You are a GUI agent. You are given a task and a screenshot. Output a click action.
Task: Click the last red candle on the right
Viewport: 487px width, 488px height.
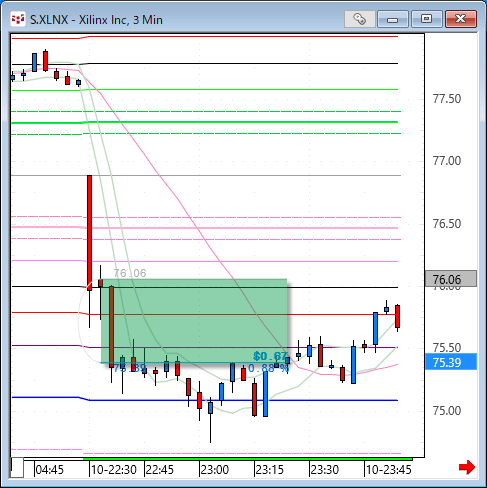click(x=397, y=316)
